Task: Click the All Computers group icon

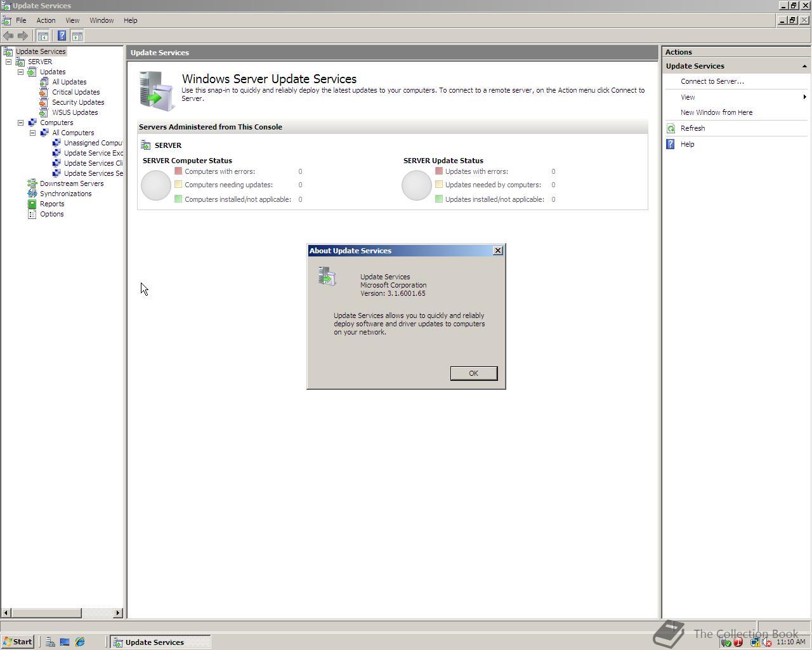Action: point(44,133)
